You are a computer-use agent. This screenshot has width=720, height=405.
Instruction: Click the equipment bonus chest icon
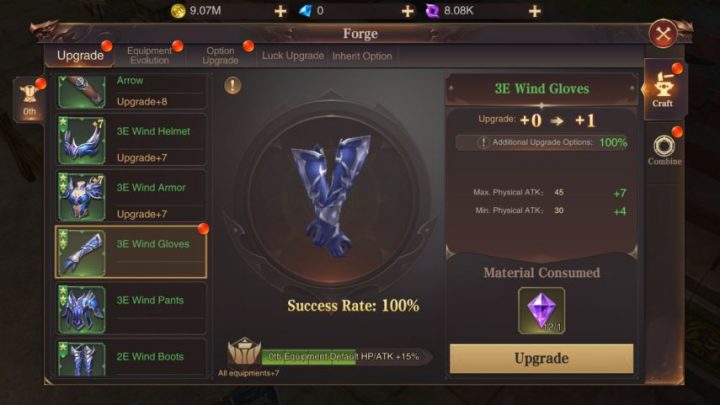(x=244, y=351)
